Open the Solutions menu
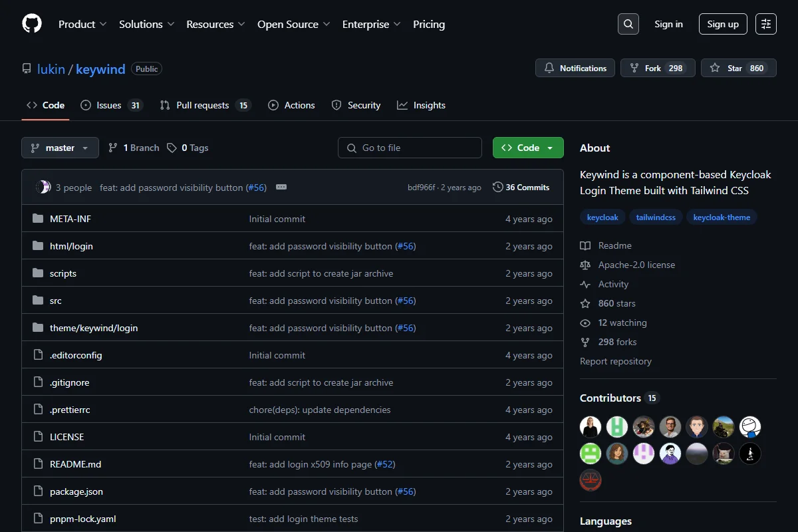This screenshot has height=532, width=798. tap(146, 24)
